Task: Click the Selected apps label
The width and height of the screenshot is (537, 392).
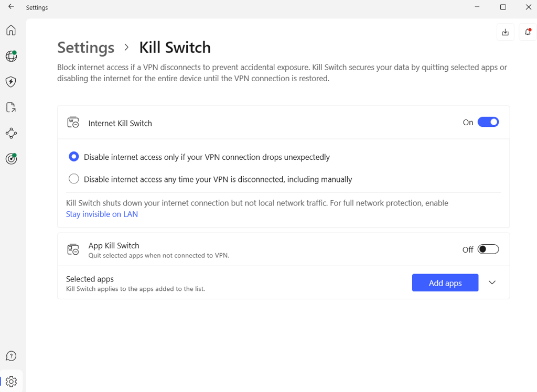Action: (x=90, y=279)
